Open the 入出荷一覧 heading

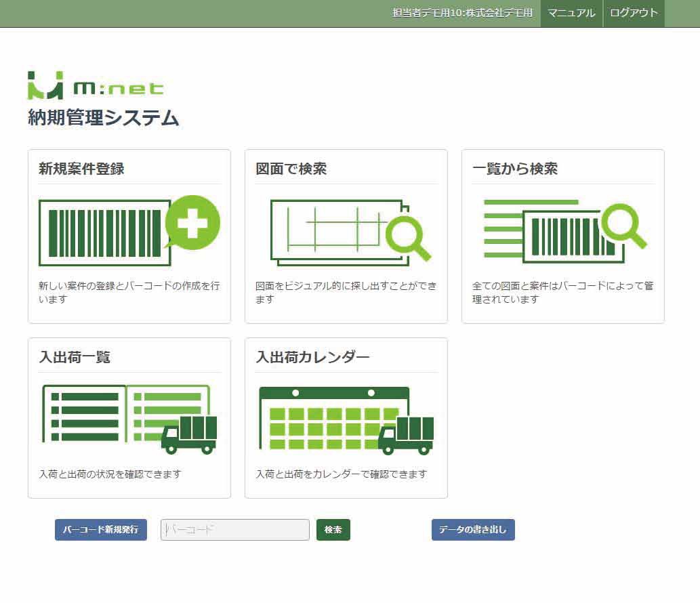click(x=75, y=357)
